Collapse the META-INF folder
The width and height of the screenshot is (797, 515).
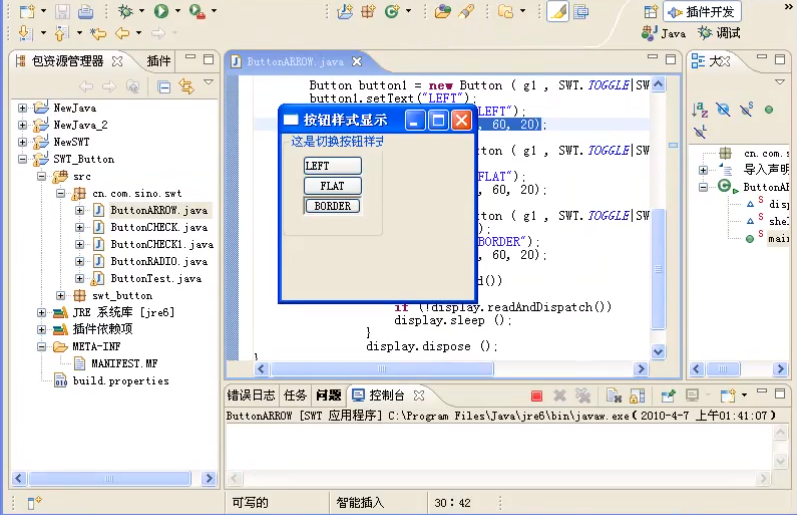click(42, 347)
